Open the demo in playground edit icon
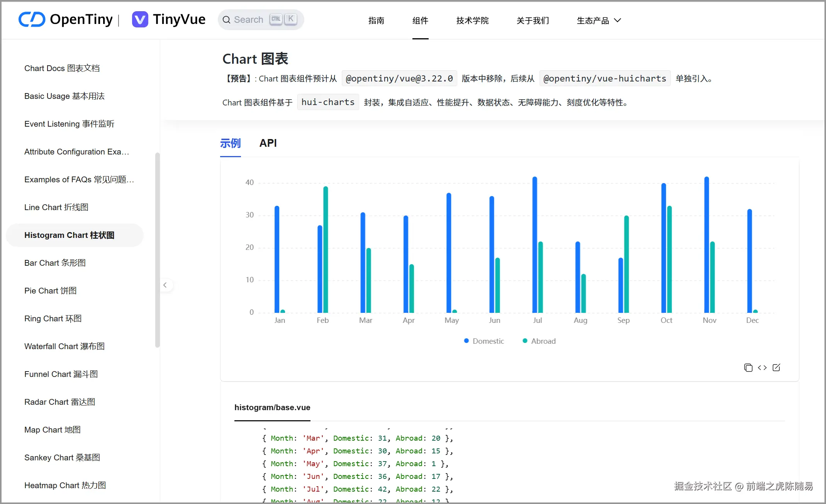826x504 pixels. [776, 368]
